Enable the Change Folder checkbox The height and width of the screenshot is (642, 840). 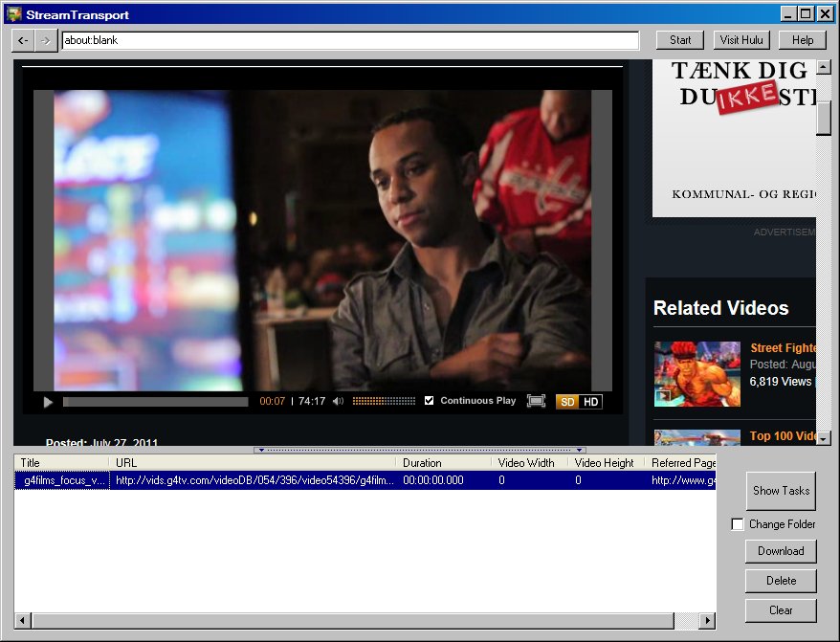[737, 524]
